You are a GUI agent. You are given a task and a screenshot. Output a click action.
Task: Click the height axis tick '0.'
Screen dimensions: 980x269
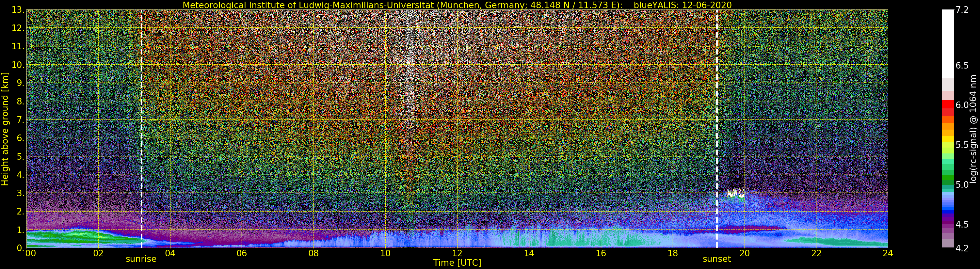21,248
